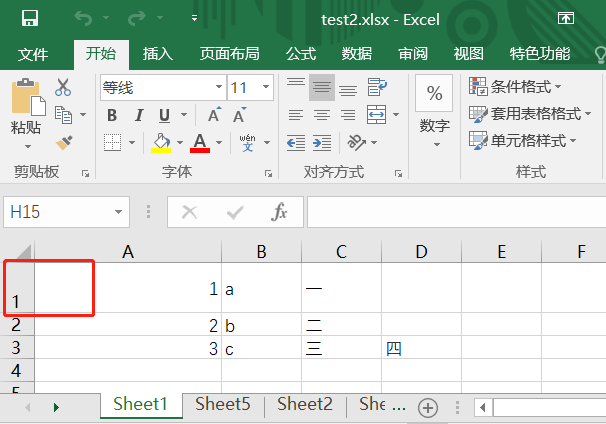Click the Increase Font Size icon
Image resolution: width=606 pixels, height=424 pixels.
click(x=214, y=115)
